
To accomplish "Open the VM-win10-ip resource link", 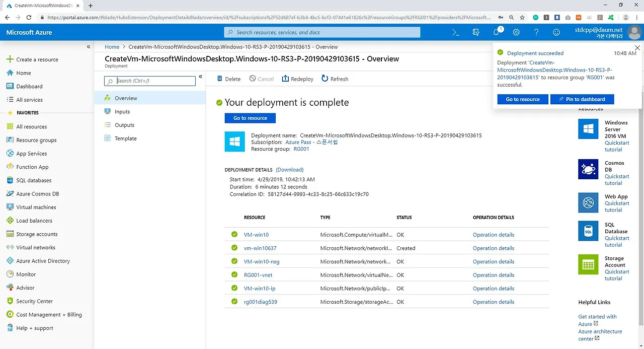I will 260,289.
